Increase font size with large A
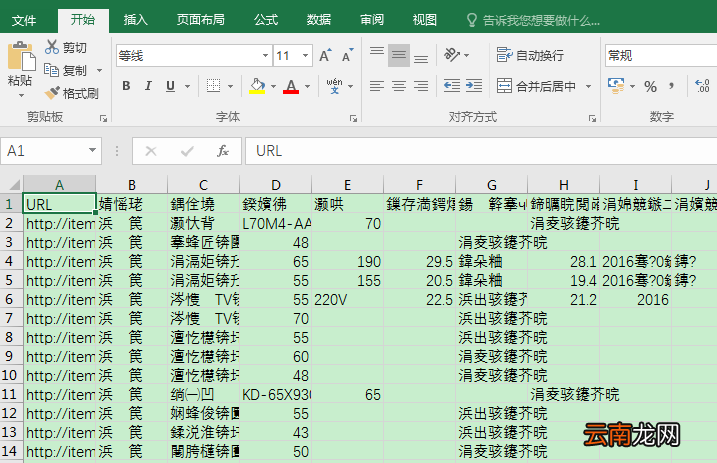The image size is (717, 463). tap(325, 56)
